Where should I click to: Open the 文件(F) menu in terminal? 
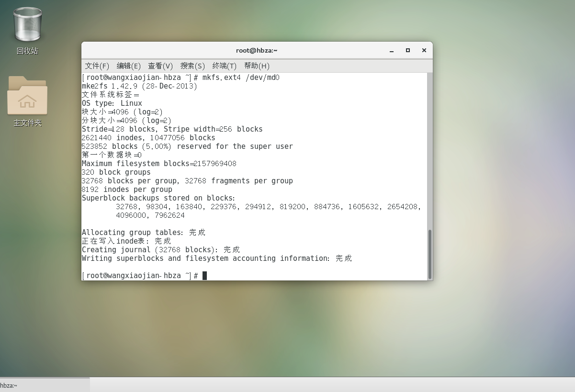(97, 66)
